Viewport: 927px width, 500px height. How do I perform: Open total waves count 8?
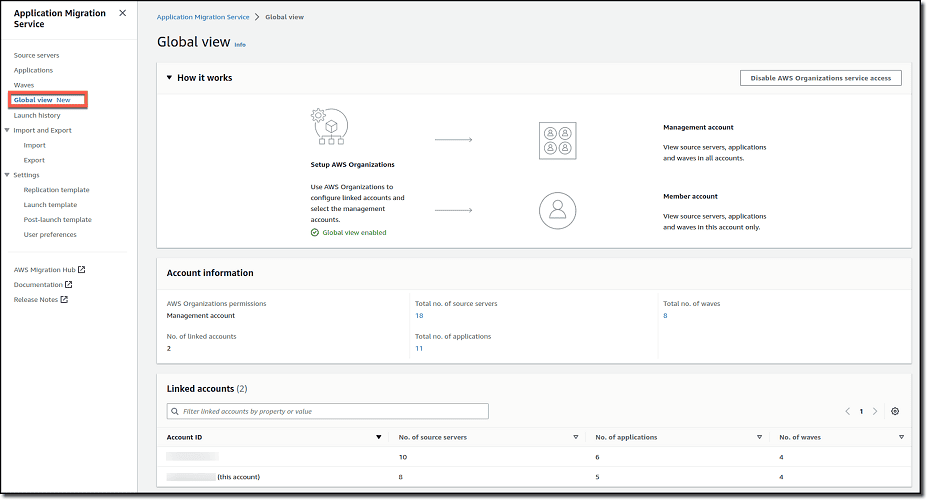pos(665,316)
